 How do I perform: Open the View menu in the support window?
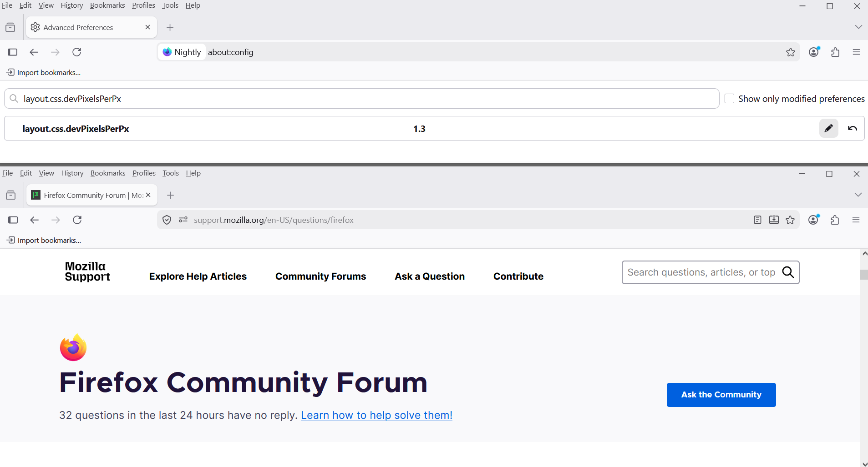(x=46, y=173)
